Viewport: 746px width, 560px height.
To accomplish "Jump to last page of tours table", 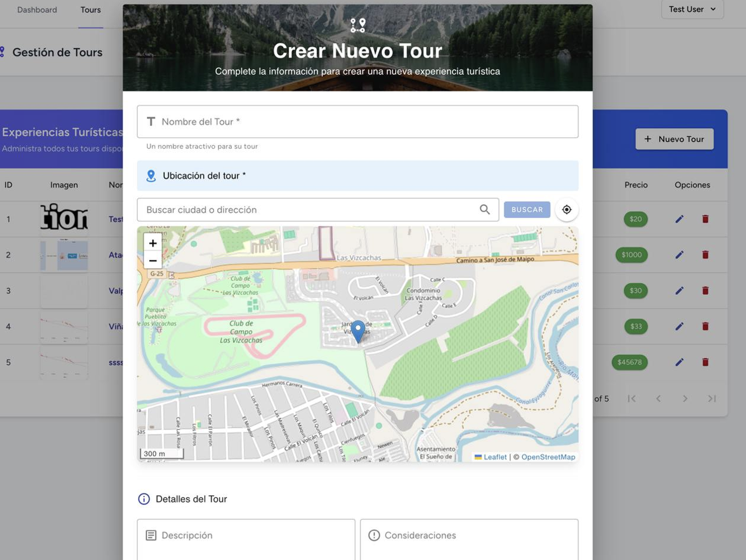I will (712, 399).
